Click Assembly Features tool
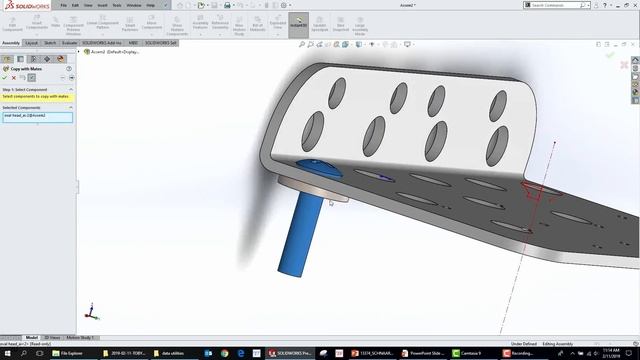 pyautogui.click(x=200, y=23)
